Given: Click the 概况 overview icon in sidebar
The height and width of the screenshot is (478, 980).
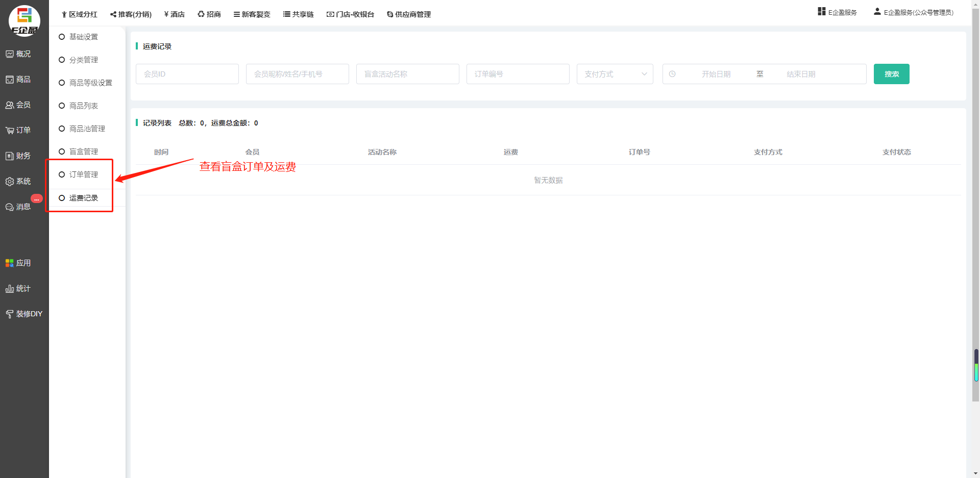Looking at the screenshot, I should tap(10, 54).
